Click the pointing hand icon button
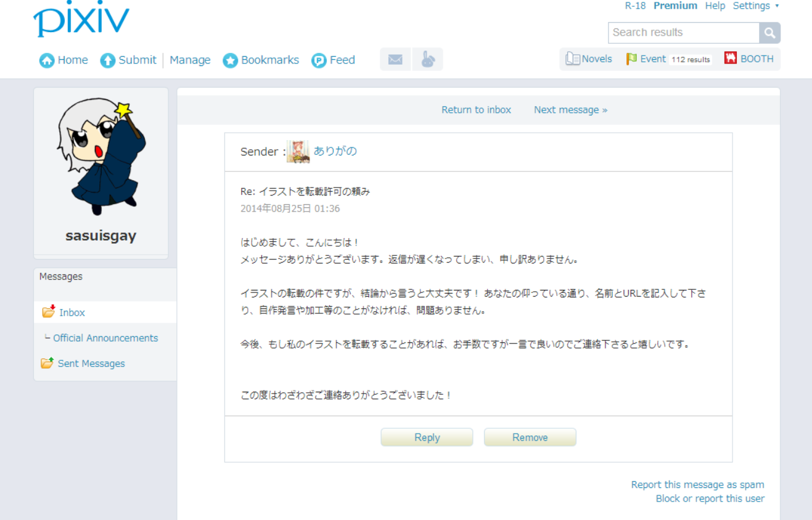This screenshot has height=520, width=812. (428, 59)
